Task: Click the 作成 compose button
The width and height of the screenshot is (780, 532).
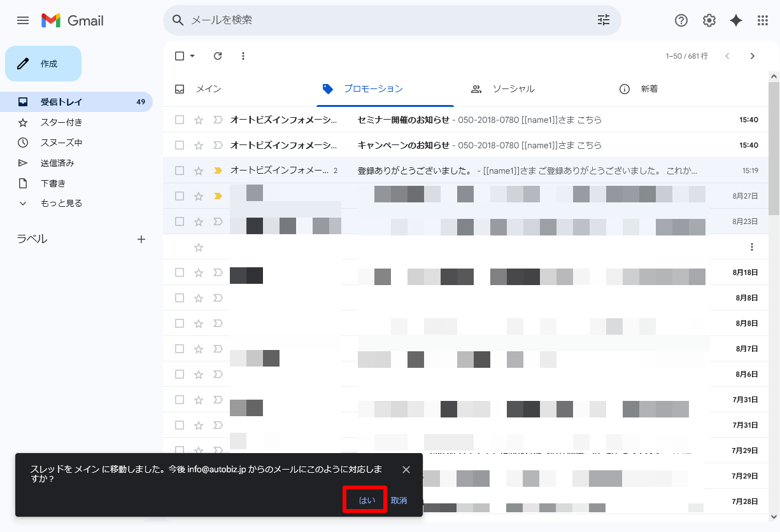Action: (43, 64)
